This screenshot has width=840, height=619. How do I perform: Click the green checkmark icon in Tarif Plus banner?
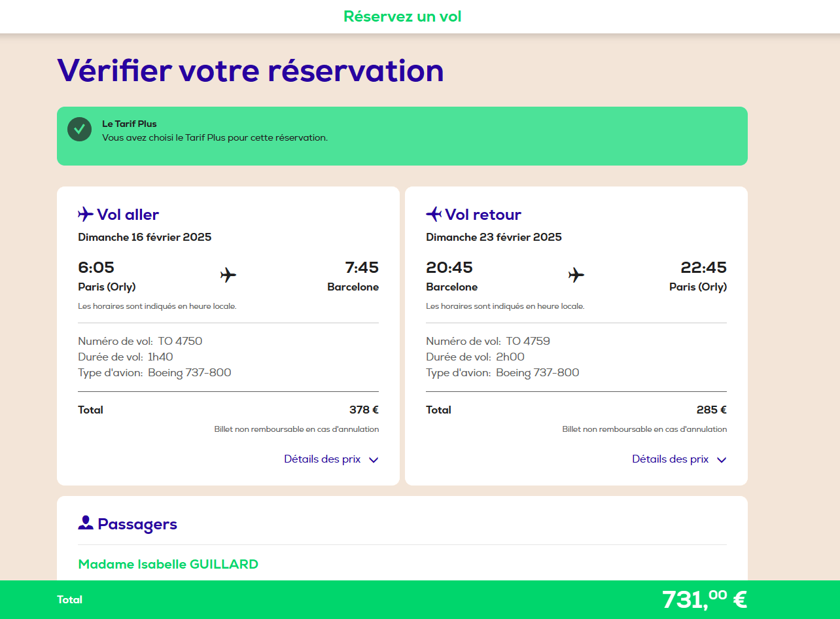click(x=79, y=130)
